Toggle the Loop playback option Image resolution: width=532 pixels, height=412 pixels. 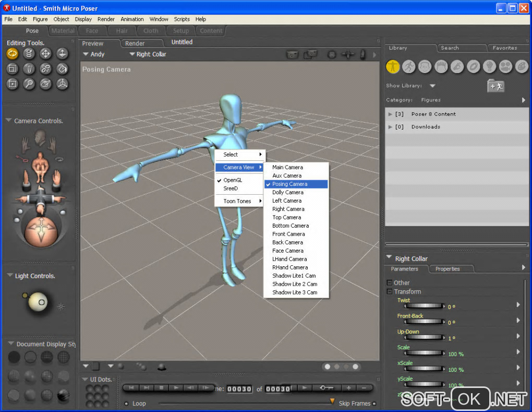[127, 404]
